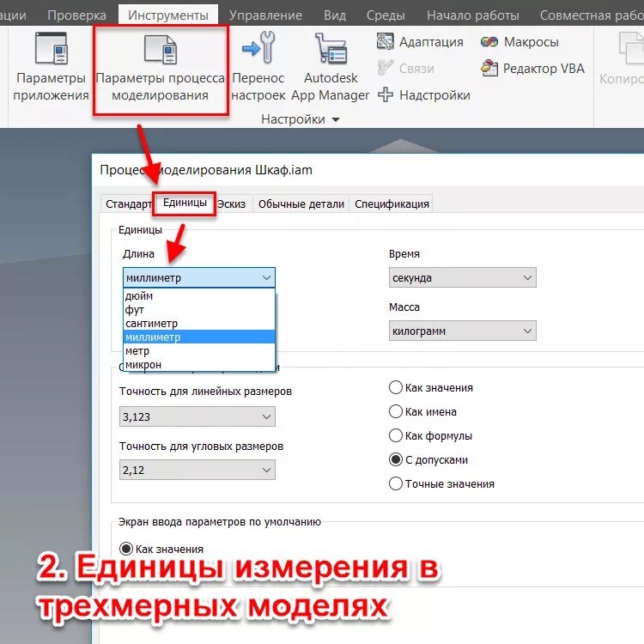Select С допусками radio button

tap(396, 459)
